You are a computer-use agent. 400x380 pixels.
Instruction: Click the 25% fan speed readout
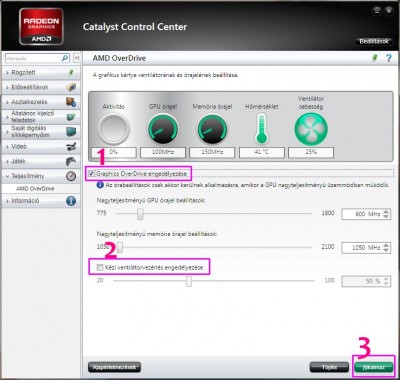tap(311, 152)
